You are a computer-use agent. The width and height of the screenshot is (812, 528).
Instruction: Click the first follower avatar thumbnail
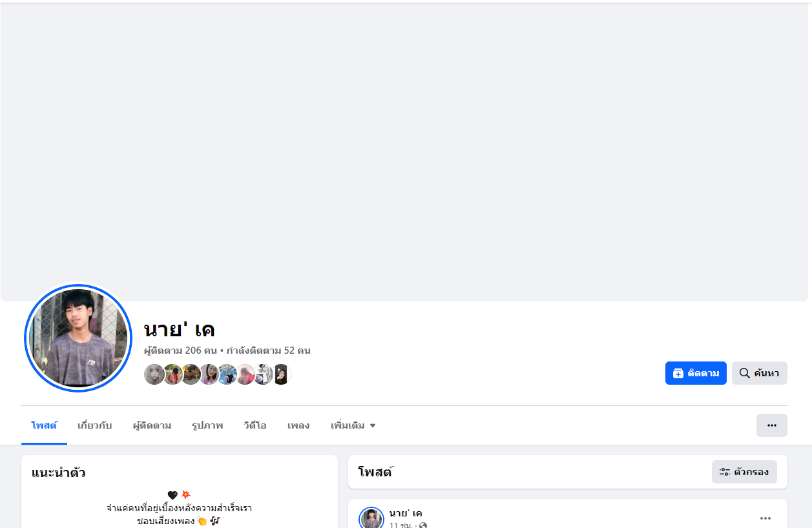tap(154, 374)
